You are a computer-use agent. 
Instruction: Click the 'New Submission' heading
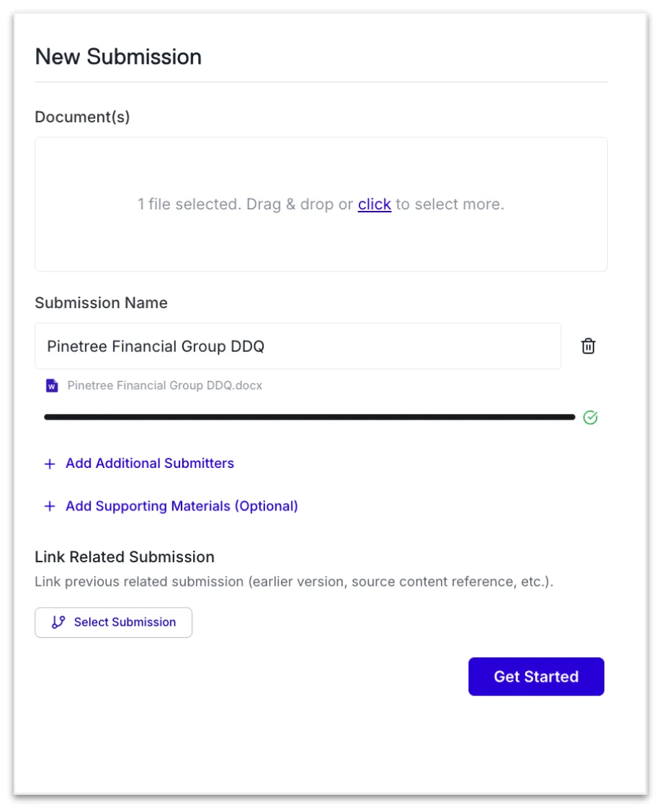point(118,56)
